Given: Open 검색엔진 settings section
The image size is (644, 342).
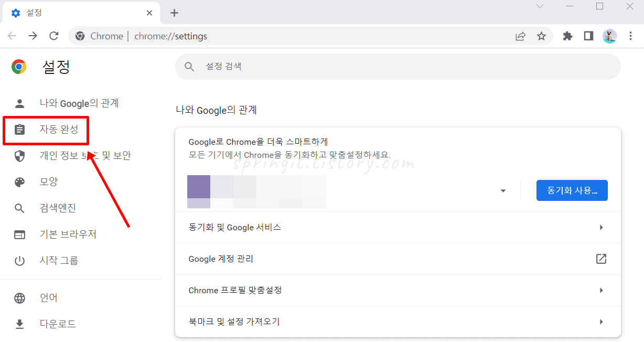Looking at the screenshot, I should [58, 208].
